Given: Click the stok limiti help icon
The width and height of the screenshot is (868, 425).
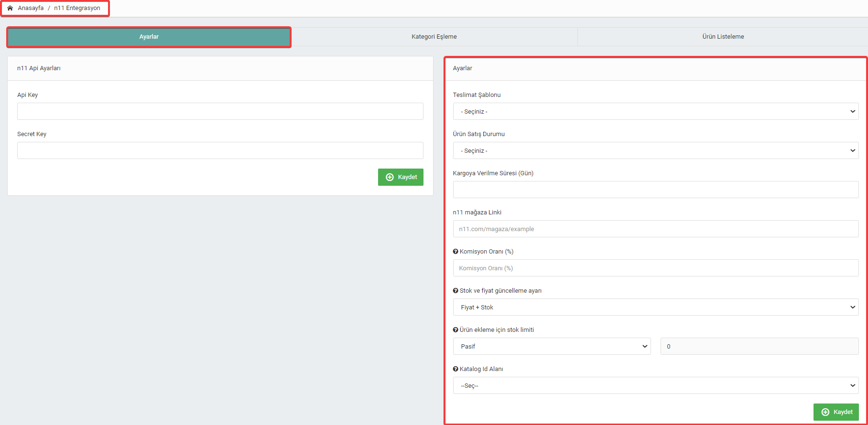Looking at the screenshot, I should coord(456,330).
